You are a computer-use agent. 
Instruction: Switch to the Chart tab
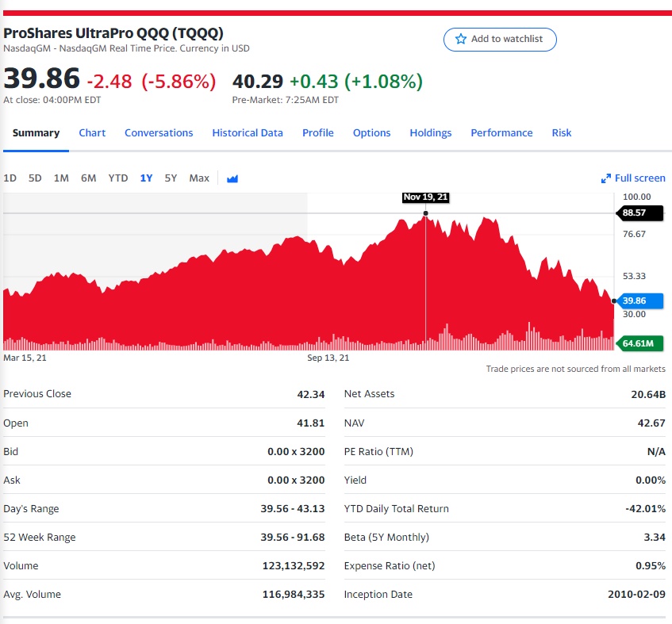pos(92,132)
